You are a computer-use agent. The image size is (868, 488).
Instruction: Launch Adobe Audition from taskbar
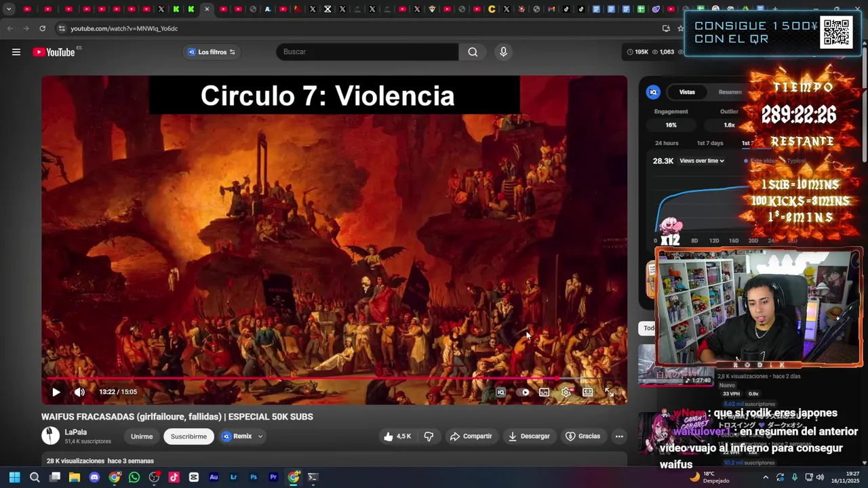pos(214,477)
